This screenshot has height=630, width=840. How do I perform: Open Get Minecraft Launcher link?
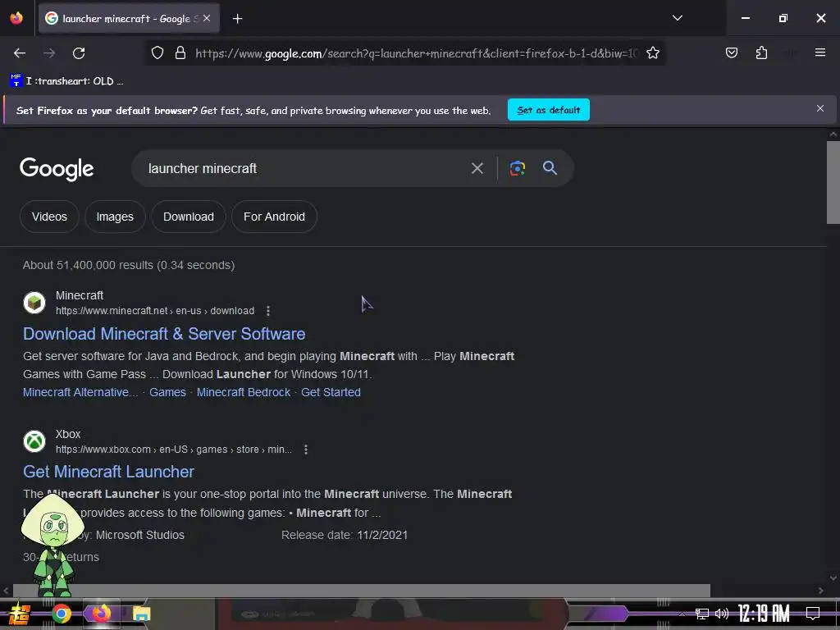click(109, 472)
